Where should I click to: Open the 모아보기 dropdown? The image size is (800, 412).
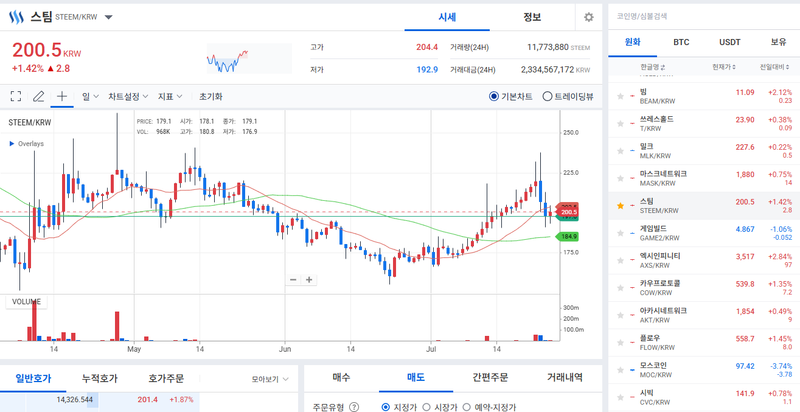pos(270,379)
